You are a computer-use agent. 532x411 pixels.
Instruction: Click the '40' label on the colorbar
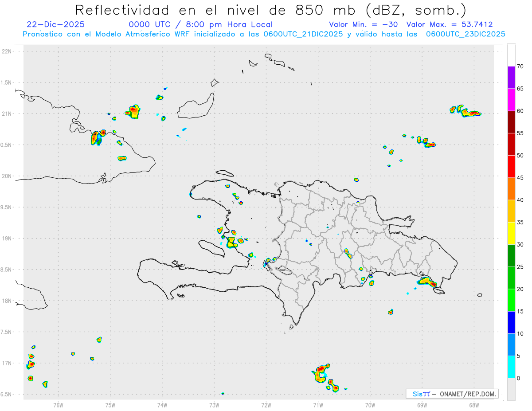(520, 200)
